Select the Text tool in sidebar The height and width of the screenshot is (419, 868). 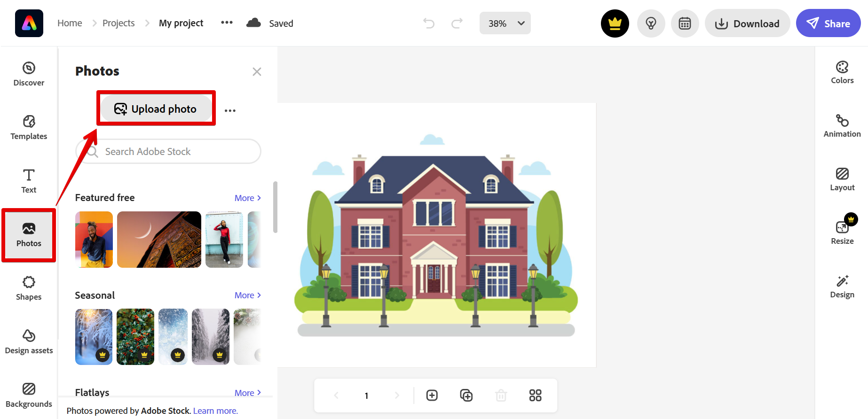click(x=29, y=181)
